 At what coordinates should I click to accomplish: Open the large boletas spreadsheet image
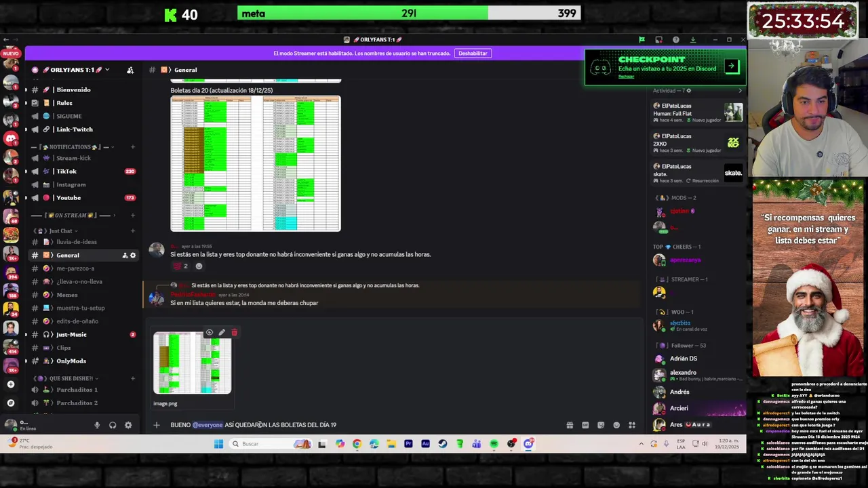click(256, 163)
